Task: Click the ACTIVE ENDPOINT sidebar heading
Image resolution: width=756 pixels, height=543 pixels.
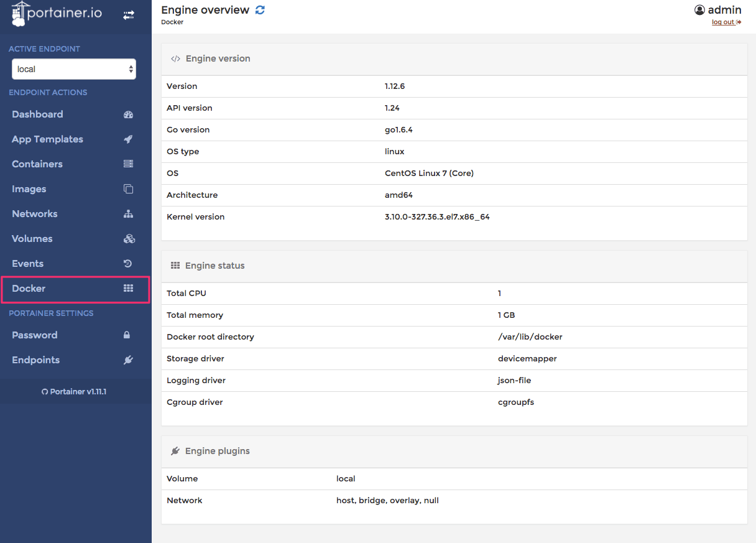Action: pos(44,49)
